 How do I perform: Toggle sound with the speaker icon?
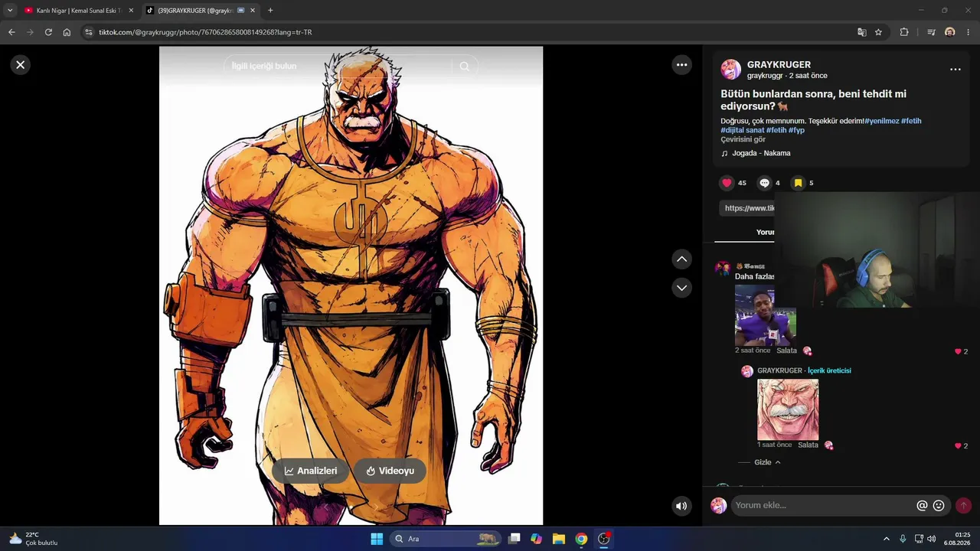point(681,506)
